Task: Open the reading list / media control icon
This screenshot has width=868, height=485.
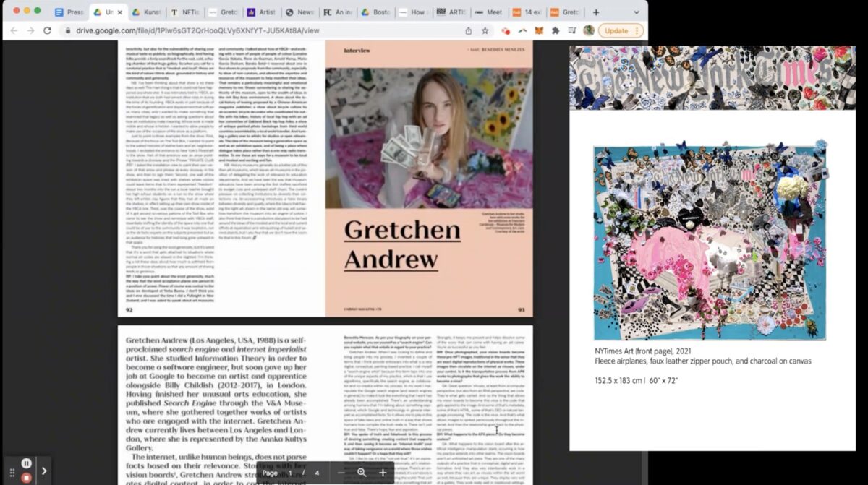Action: click(572, 30)
